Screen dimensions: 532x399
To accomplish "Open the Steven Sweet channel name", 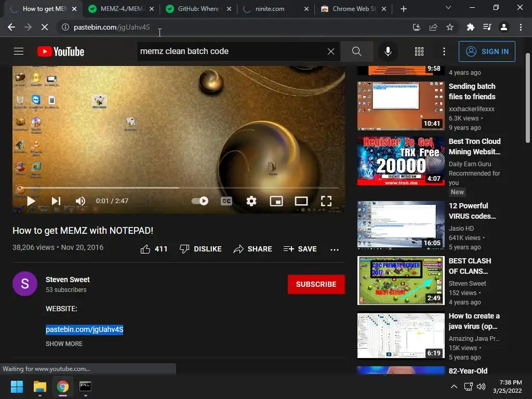I will click(x=68, y=280).
